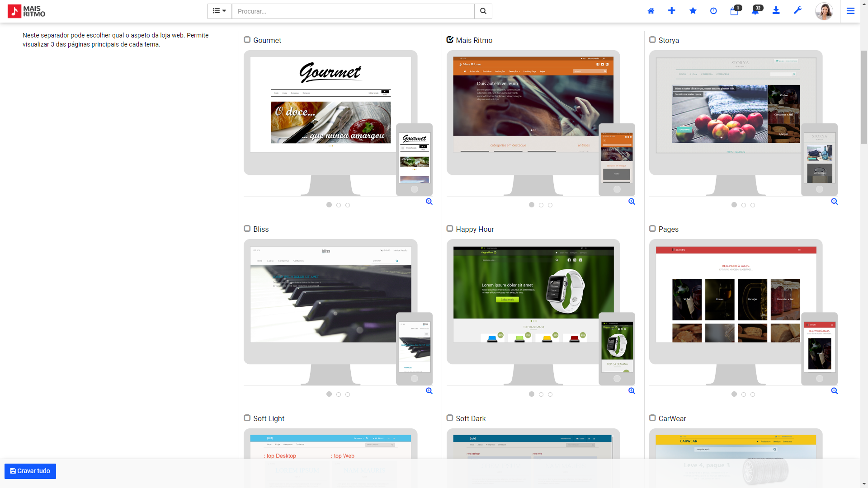The width and height of the screenshot is (868, 488).
Task: Zoom into the Storya theme preview
Action: (x=834, y=202)
